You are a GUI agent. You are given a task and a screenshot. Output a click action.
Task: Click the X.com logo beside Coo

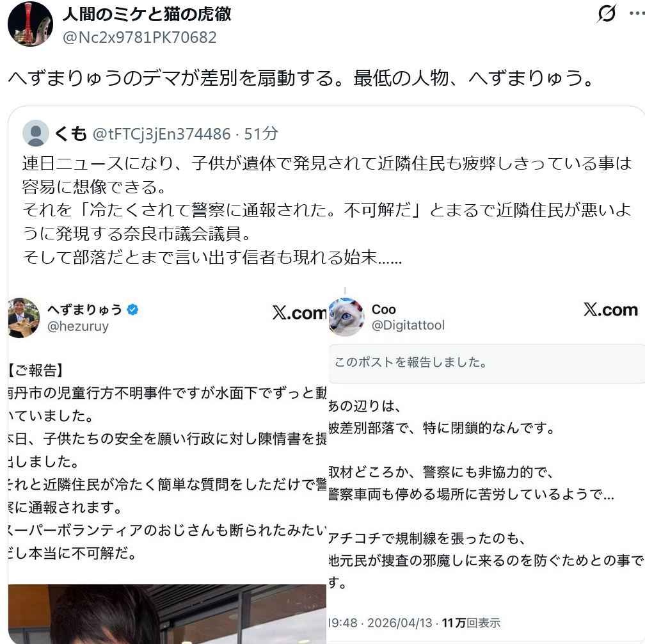click(x=610, y=309)
